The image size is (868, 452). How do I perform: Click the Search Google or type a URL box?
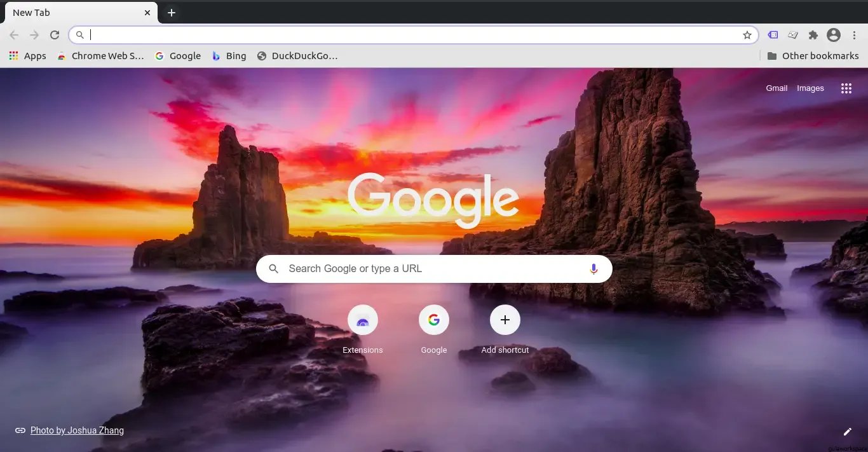[x=434, y=269]
